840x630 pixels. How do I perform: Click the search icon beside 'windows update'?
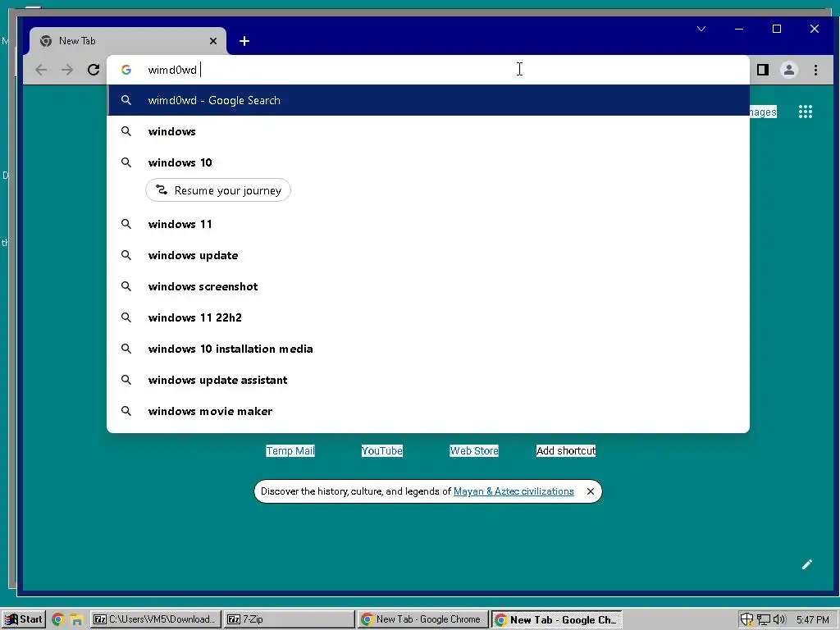pos(126,255)
